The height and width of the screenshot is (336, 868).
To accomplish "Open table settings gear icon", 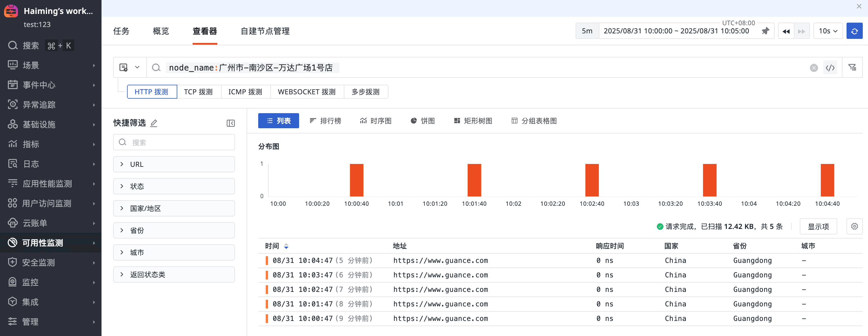I will coord(854,226).
